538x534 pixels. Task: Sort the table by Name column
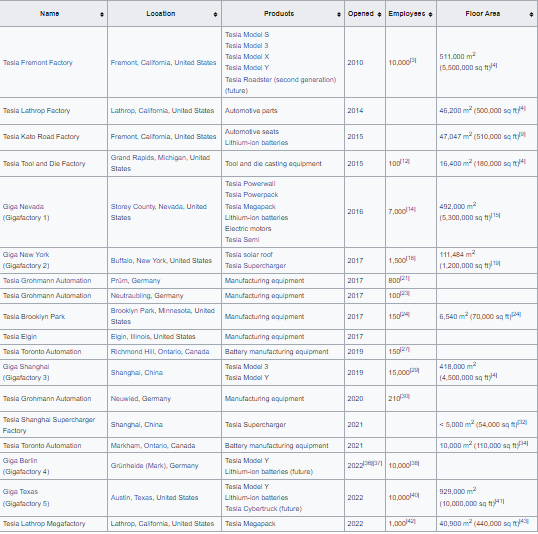[102, 14]
